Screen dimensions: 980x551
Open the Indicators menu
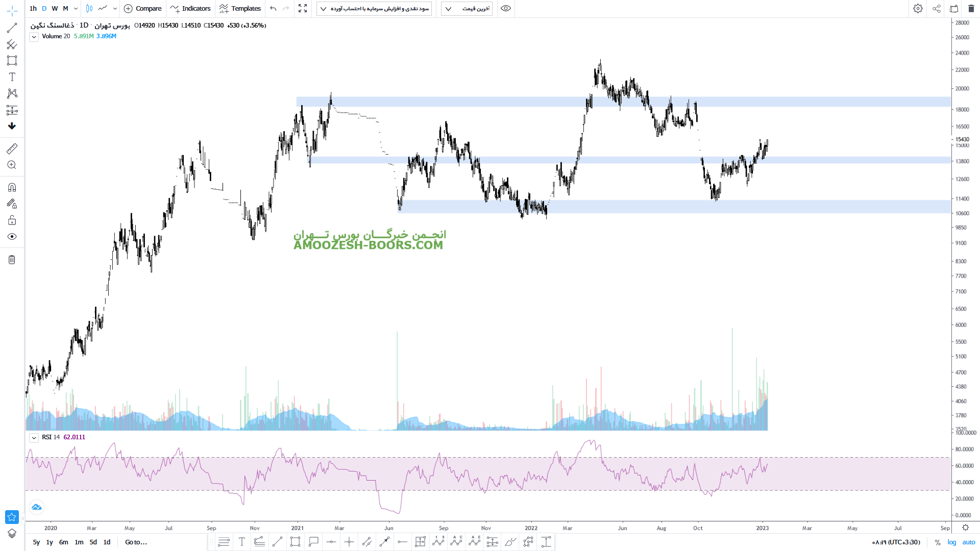coord(191,8)
